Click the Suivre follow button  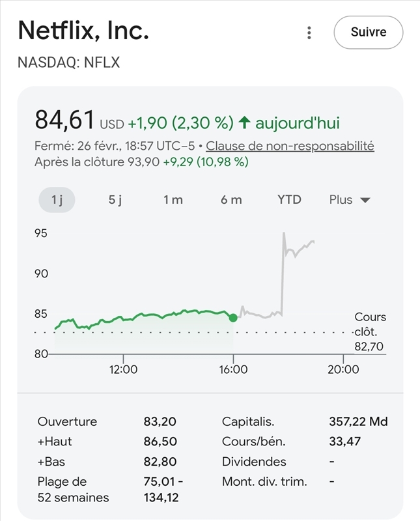(x=368, y=32)
